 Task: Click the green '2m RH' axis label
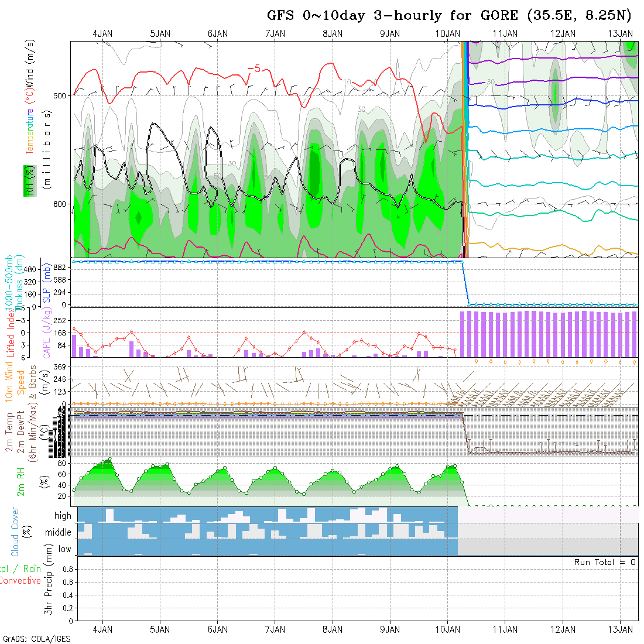click(20, 482)
